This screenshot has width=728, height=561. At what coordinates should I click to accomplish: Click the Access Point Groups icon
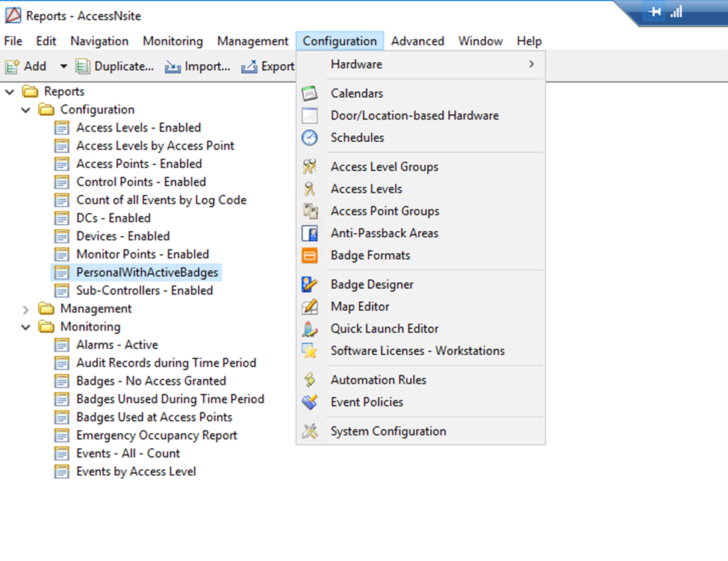click(x=310, y=211)
